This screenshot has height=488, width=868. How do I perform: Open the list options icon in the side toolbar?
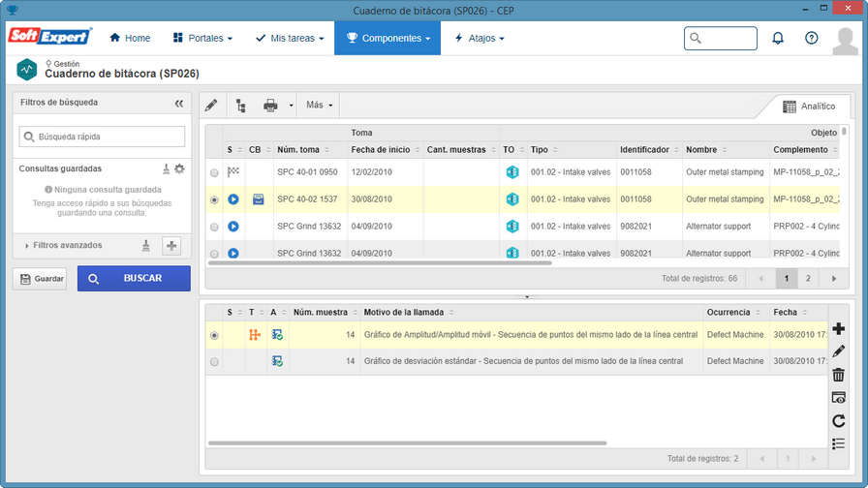pyautogui.click(x=838, y=443)
